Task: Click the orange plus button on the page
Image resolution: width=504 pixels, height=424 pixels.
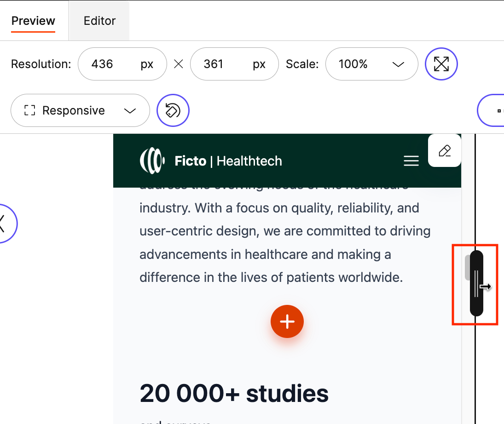Action: 287,321
